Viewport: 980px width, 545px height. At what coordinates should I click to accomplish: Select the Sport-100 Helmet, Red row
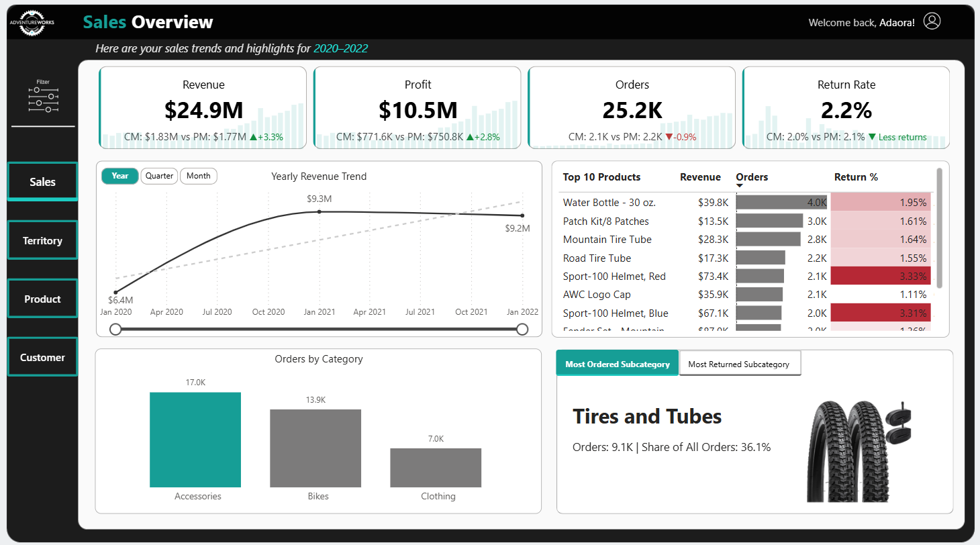pos(746,276)
